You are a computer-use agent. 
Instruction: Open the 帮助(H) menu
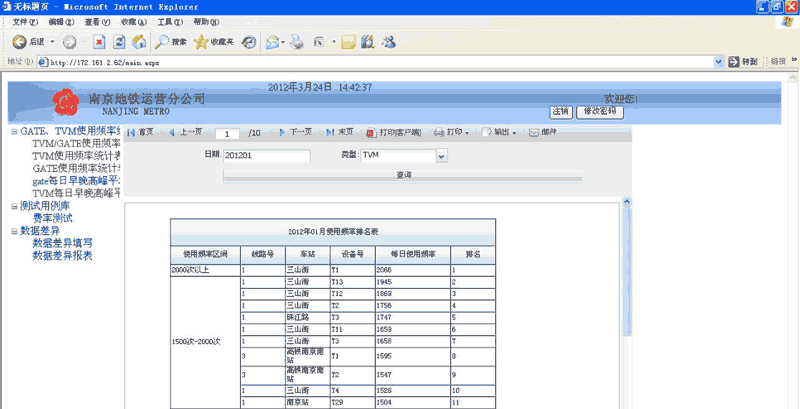[x=206, y=22]
